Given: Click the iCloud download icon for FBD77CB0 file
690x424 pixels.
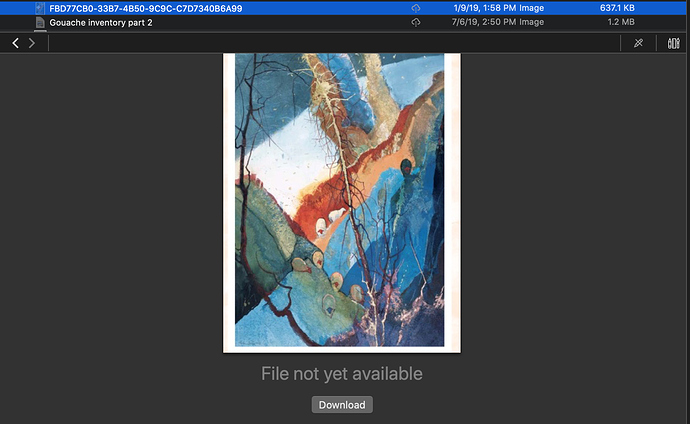Looking at the screenshot, I should [415, 8].
